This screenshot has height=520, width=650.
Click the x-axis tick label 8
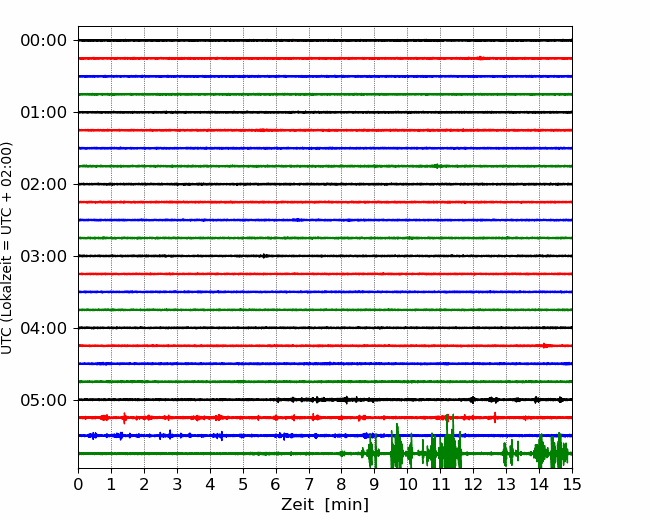[342, 484]
